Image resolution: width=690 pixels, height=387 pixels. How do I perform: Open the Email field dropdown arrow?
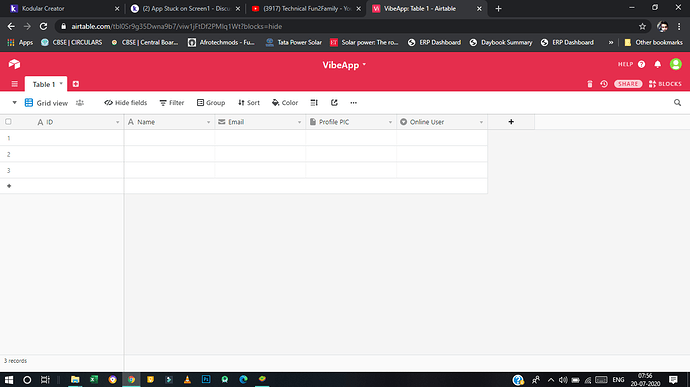[300, 122]
